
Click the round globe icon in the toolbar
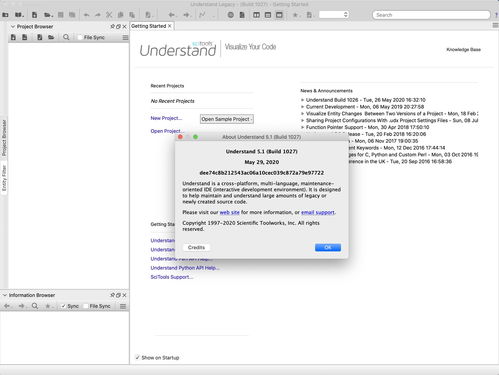pyautogui.click(x=230, y=15)
